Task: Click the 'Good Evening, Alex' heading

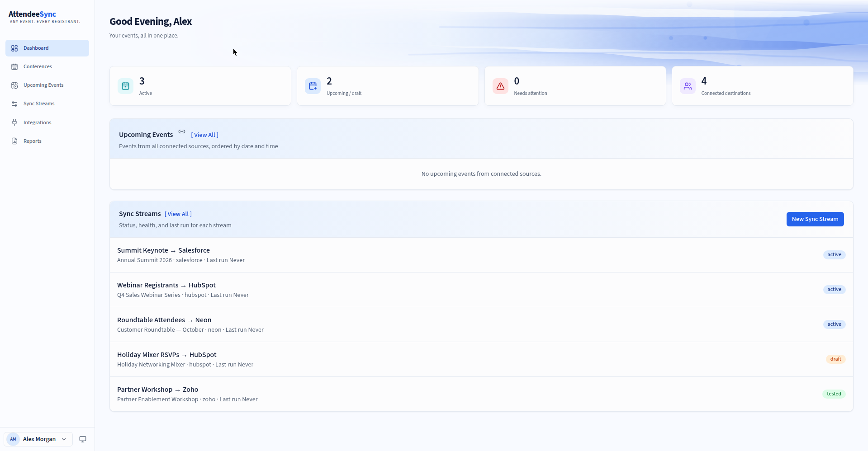Action: click(x=151, y=22)
